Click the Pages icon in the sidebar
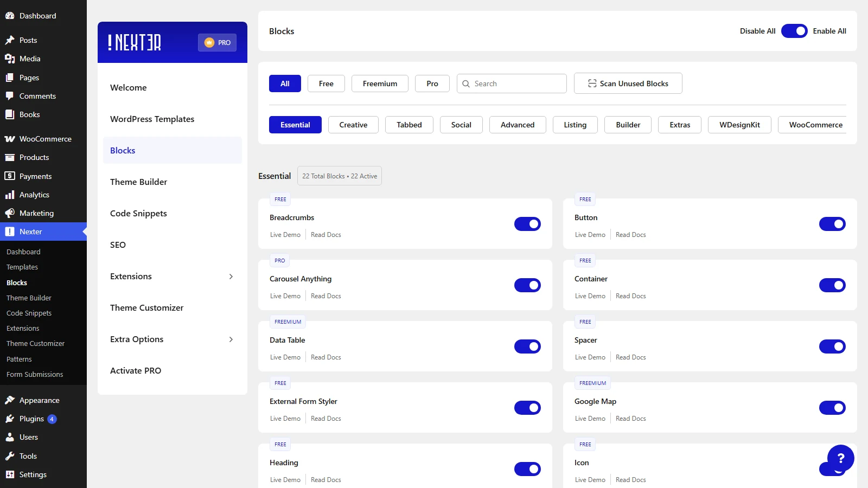Screen dimensions: 868x488 click(x=10, y=78)
